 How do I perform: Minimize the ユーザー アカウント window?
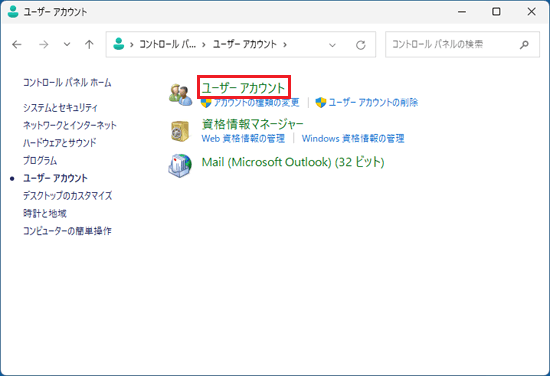tap(462, 12)
